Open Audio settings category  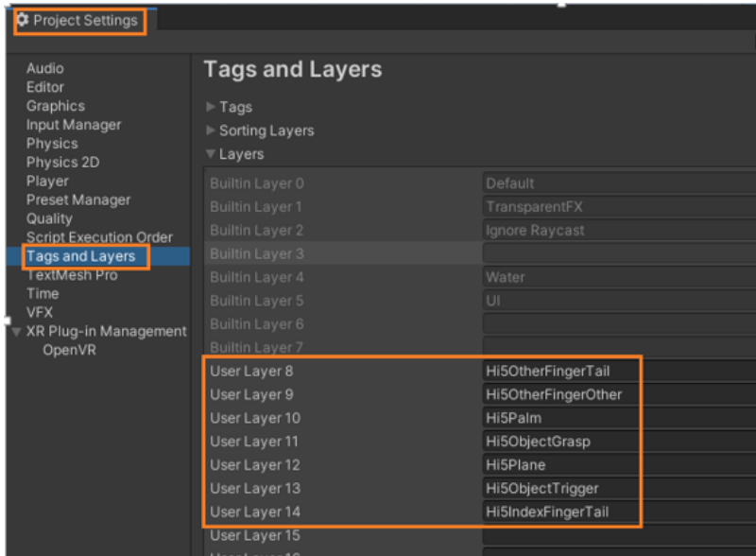pos(45,68)
